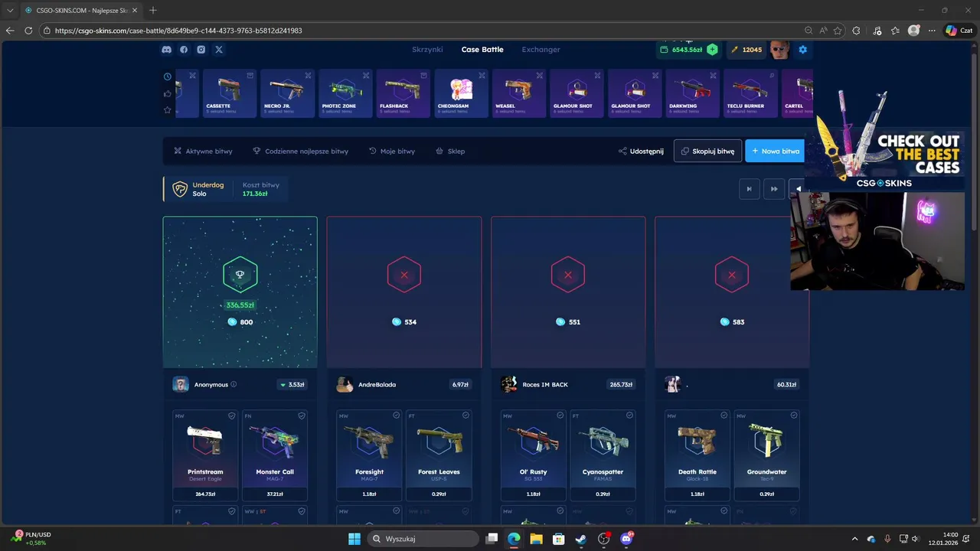Open the Skrzynki tab

click(427, 49)
